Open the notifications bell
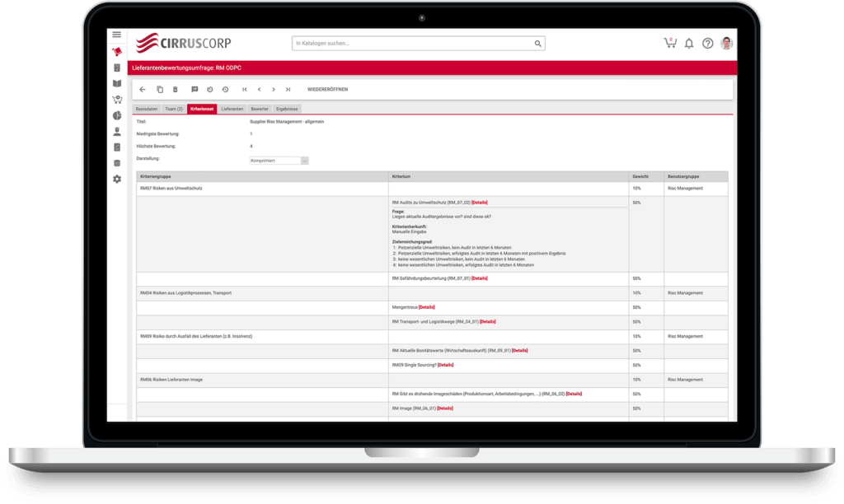The width and height of the screenshot is (844, 504). pos(689,44)
